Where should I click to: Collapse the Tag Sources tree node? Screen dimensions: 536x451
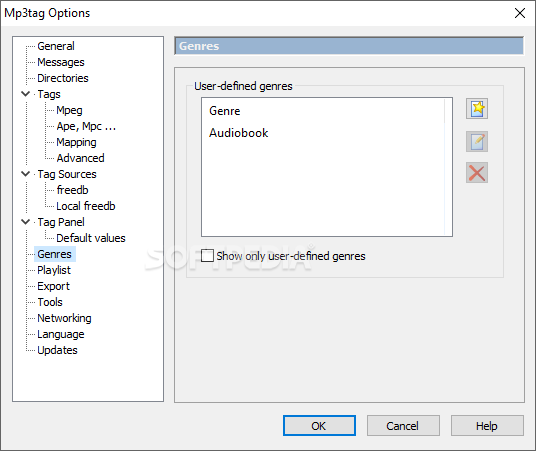[25, 174]
